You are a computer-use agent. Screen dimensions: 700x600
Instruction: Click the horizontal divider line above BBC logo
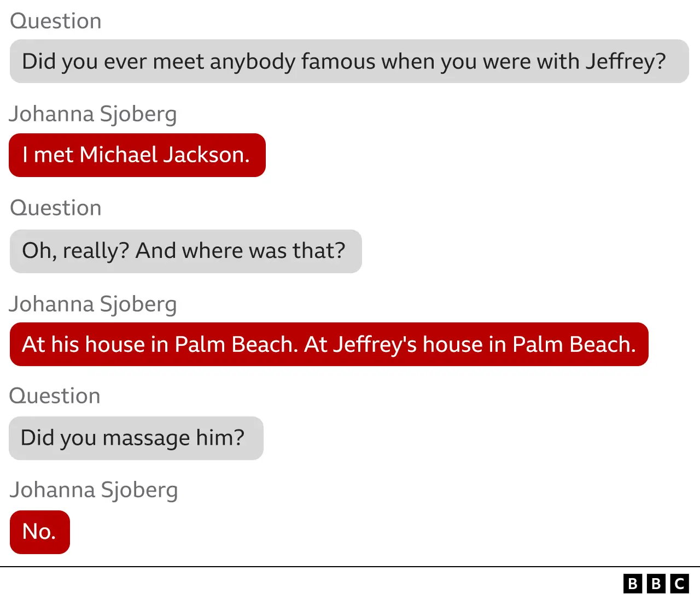pos(350,567)
